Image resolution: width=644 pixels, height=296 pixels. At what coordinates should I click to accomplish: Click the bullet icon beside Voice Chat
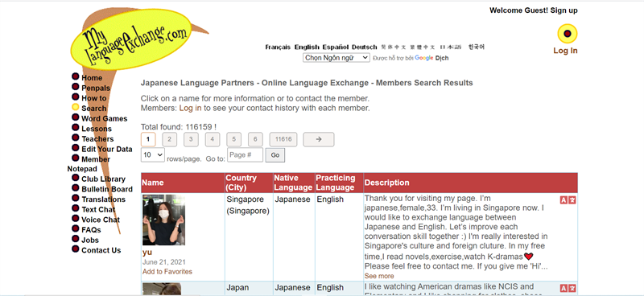pos(75,219)
